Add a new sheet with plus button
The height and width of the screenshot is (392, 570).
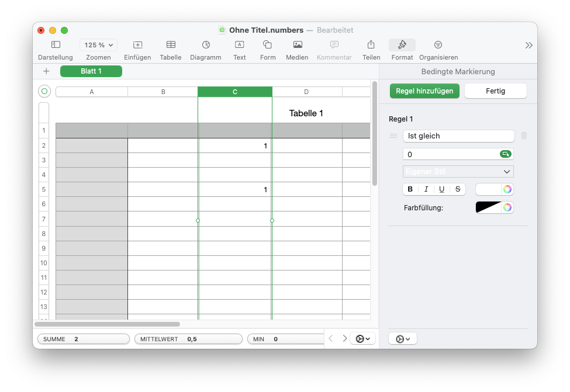pyautogui.click(x=46, y=71)
